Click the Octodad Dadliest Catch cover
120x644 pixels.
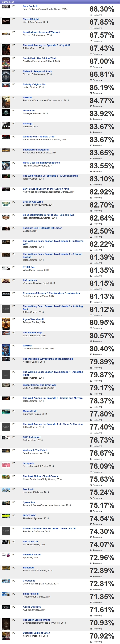pyautogui.click(x=6, y=636)
